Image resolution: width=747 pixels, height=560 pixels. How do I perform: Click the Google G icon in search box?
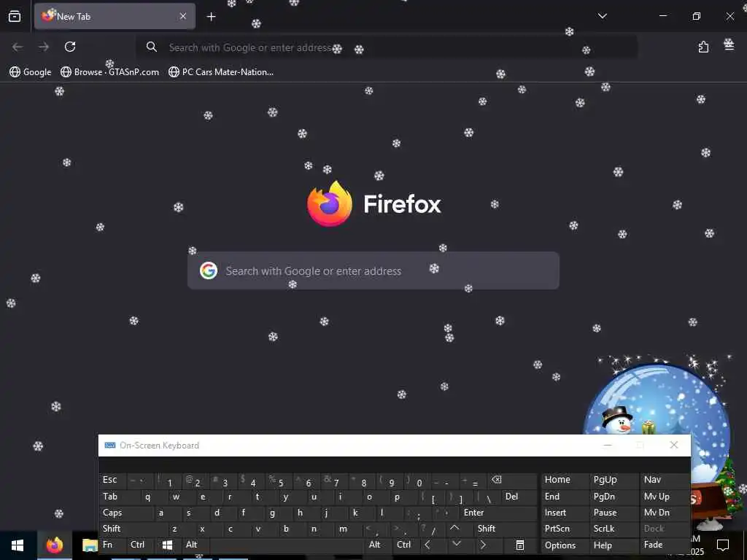click(x=209, y=271)
